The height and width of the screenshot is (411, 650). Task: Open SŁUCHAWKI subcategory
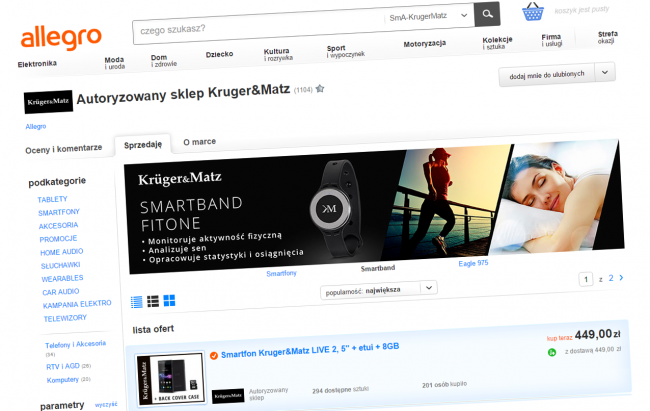[x=61, y=265]
